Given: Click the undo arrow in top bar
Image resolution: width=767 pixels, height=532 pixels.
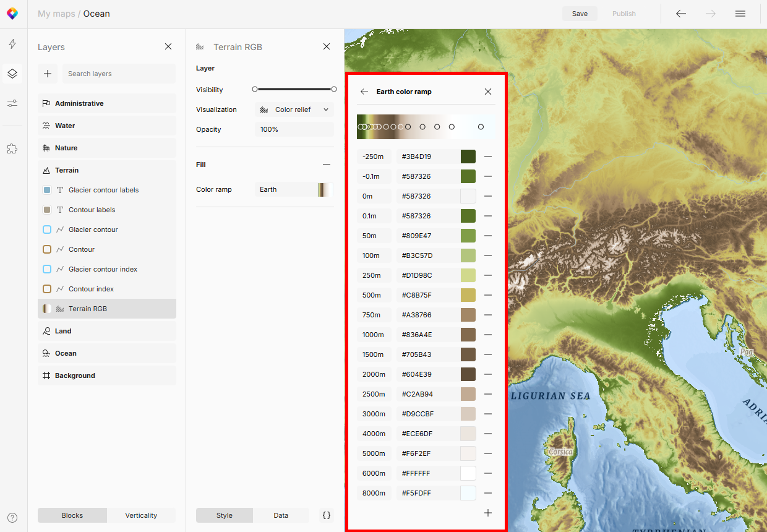Looking at the screenshot, I should click(681, 14).
